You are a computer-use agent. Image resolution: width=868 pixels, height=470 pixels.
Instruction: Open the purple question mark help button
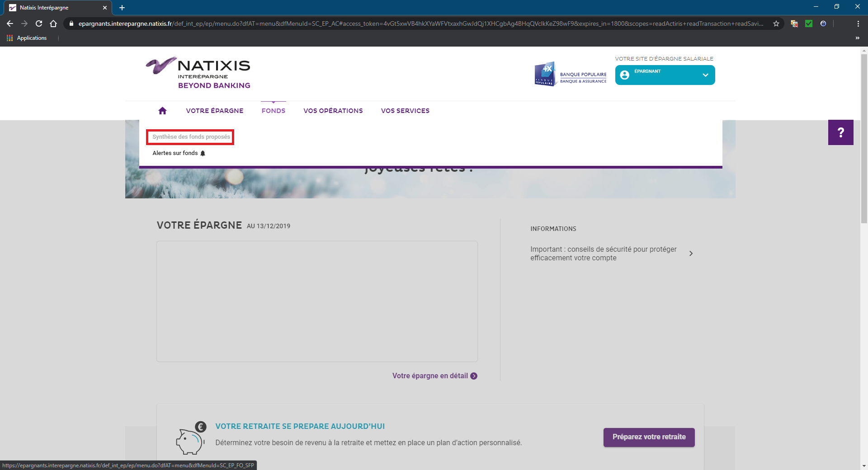tap(840, 132)
